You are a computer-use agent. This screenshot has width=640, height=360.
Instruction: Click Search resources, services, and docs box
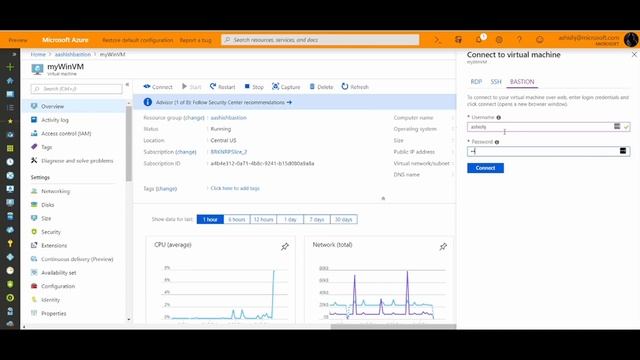(320, 40)
